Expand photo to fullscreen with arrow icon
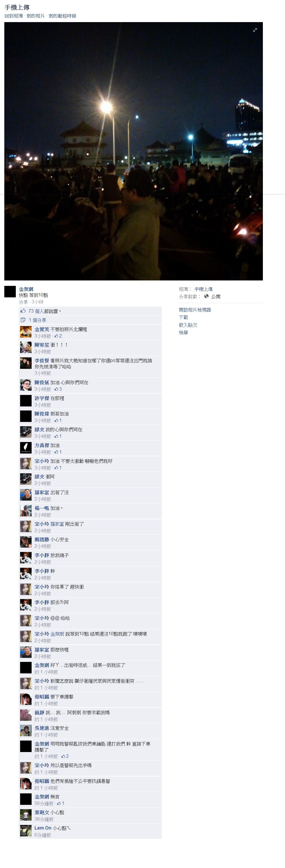Viewport: 285px width, 868px height. [x=255, y=30]
